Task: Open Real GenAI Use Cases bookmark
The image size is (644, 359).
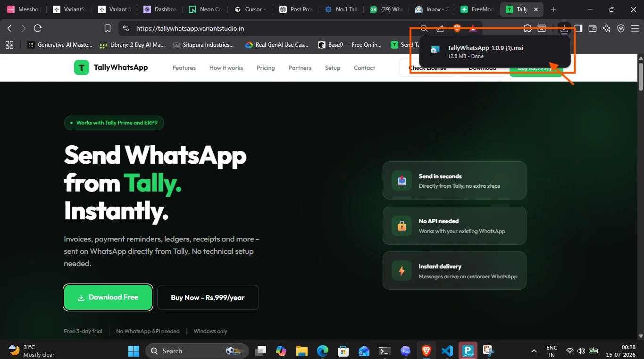Action: 277,45
